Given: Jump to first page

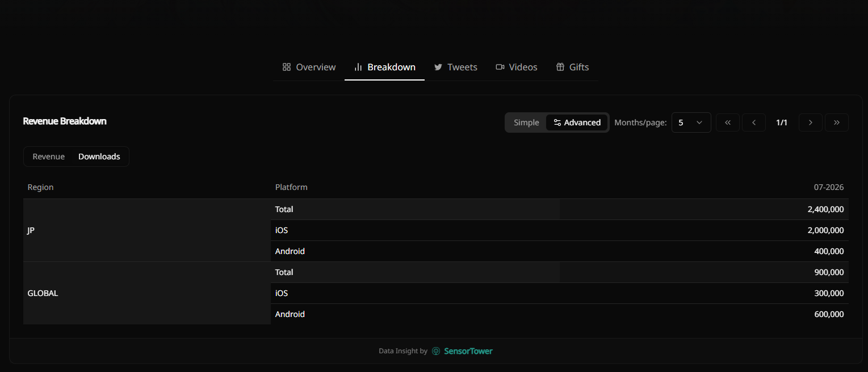Looking at the screenshot, I should coord(728,122).
